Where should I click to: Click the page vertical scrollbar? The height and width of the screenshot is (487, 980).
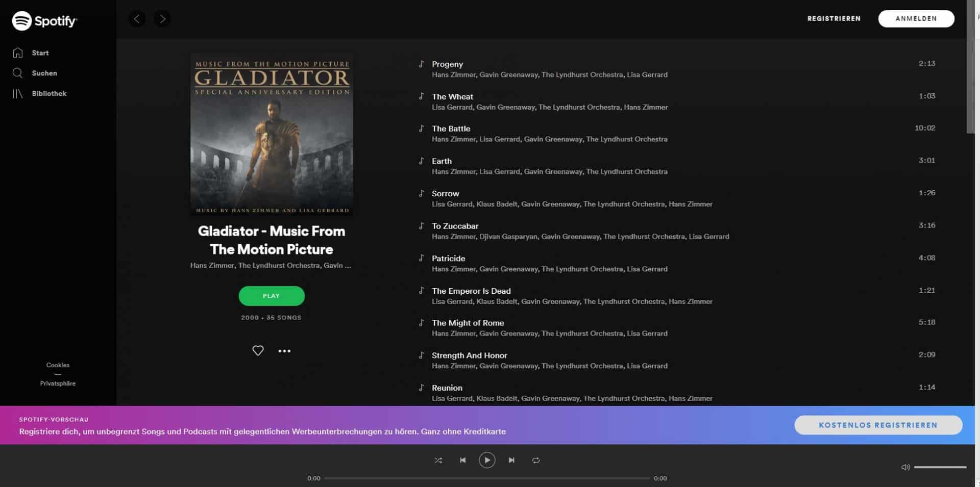[971, 66]
